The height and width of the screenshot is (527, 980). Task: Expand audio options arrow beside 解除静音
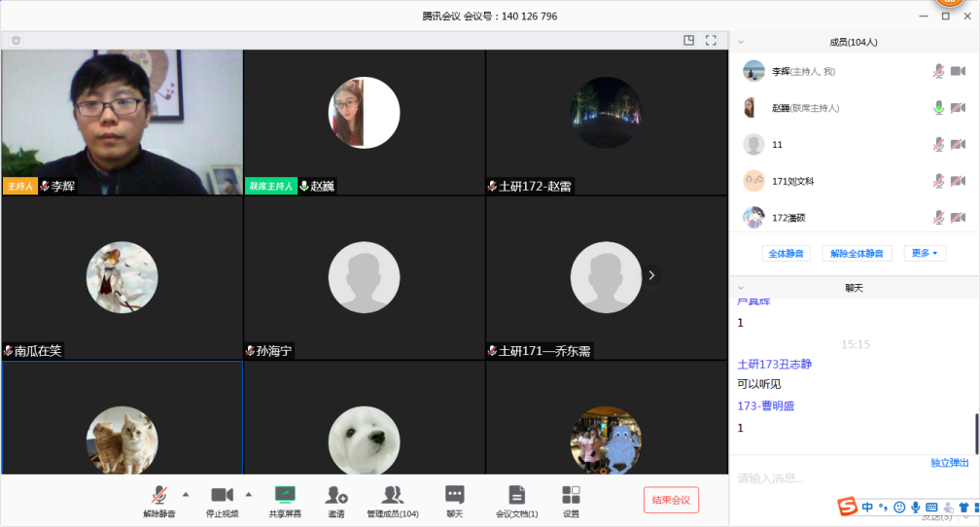click(186, 494)
